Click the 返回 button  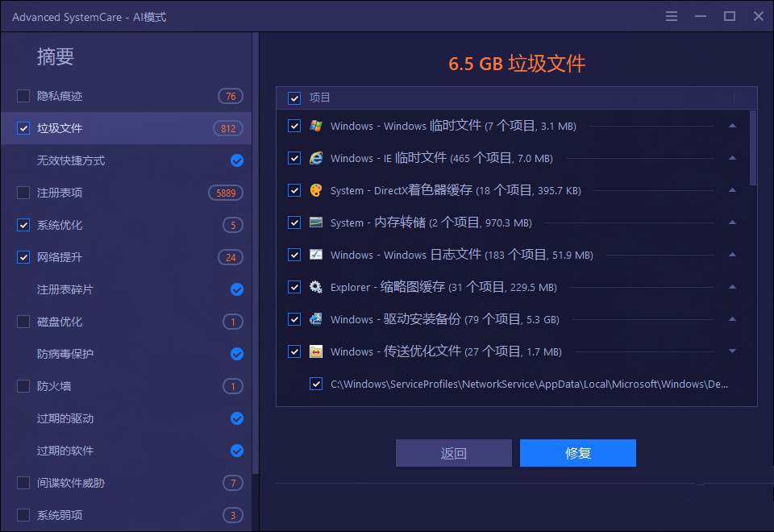point(453,453)
